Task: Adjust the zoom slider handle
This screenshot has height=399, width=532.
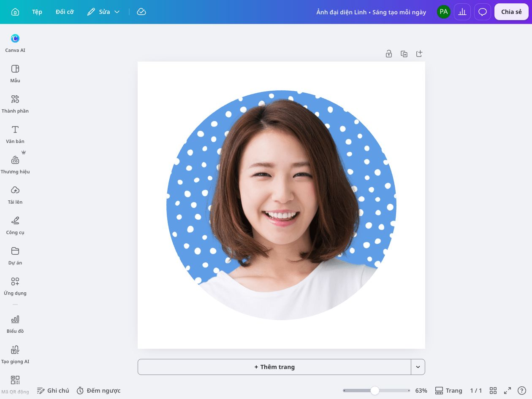Action: pos(375,391)
